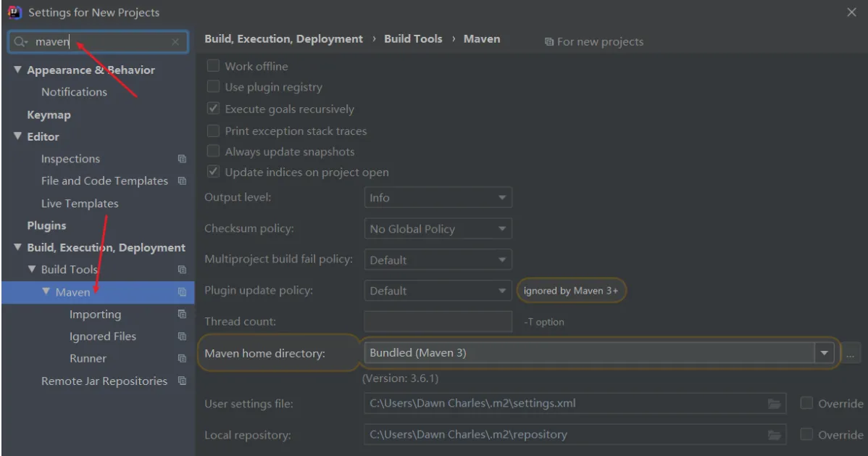The height and width of the screenshot is (456, 868).
Task: Click project-level icon beside Inspections
Action: 182,159
